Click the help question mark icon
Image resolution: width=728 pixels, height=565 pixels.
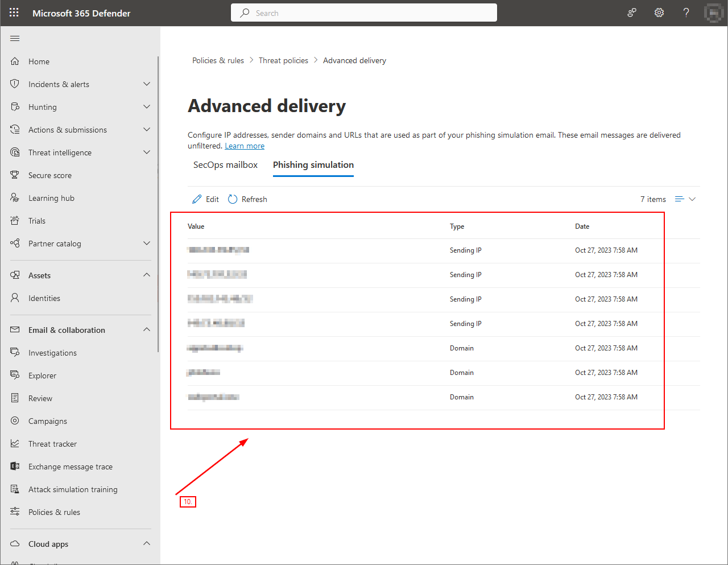(x=686, y=13)
